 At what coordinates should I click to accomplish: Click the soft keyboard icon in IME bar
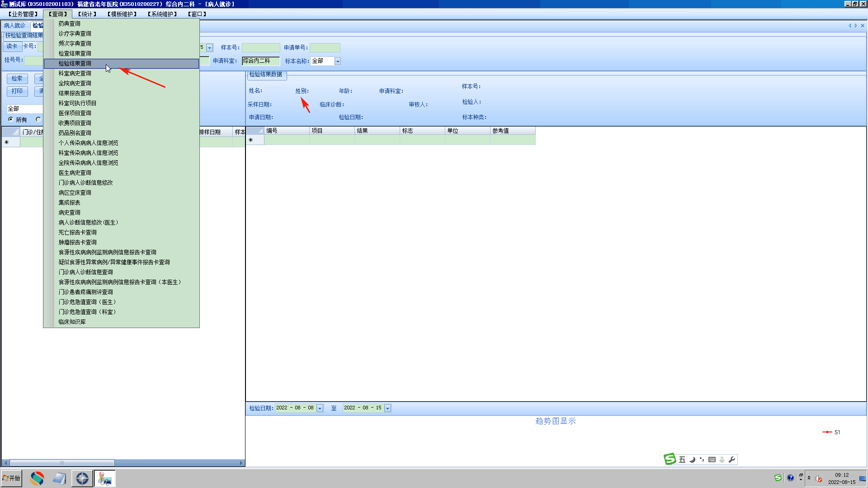[712, 460]
